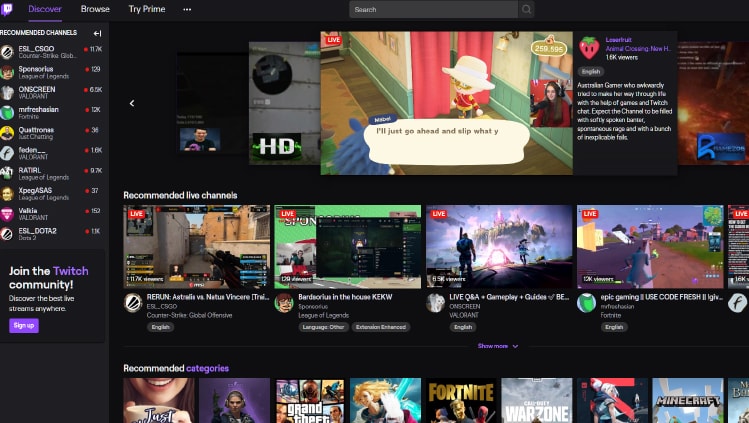Open Call of Duty Warzone category cover

click(x=537, y=401)
